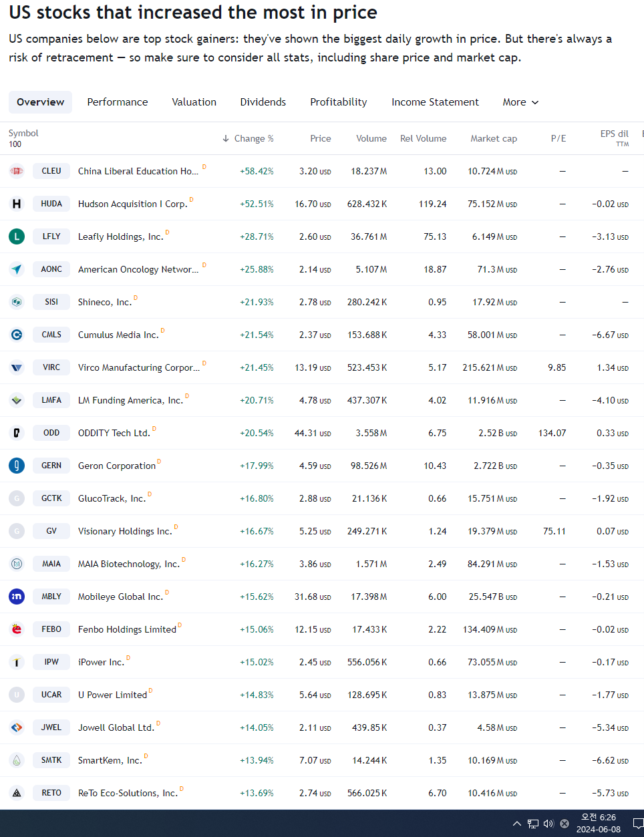Click the AONC company logo icon
Screen dimensions: 644x837
coord(17,269)
